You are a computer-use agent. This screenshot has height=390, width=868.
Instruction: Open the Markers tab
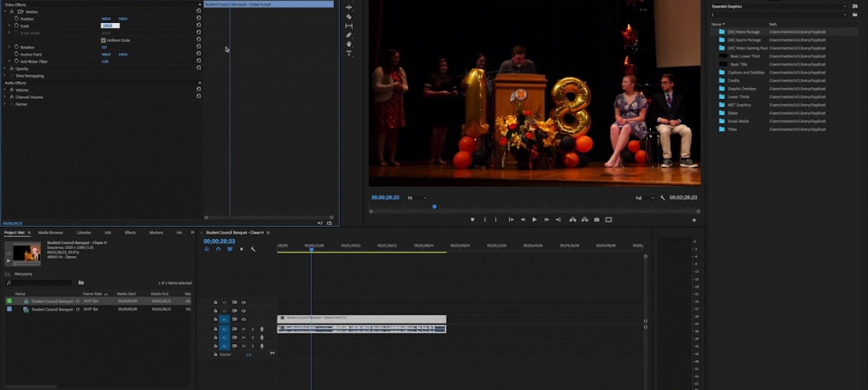(156, 232)
